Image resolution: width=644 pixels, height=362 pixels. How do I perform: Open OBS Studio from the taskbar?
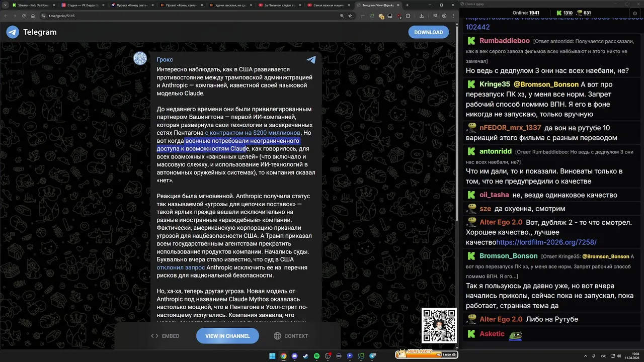(328, 356)
